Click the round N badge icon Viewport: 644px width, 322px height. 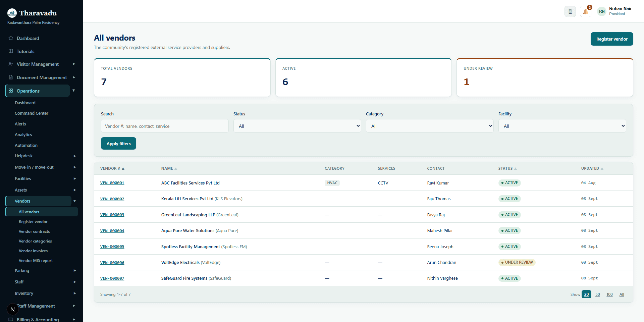pos(12,309)
